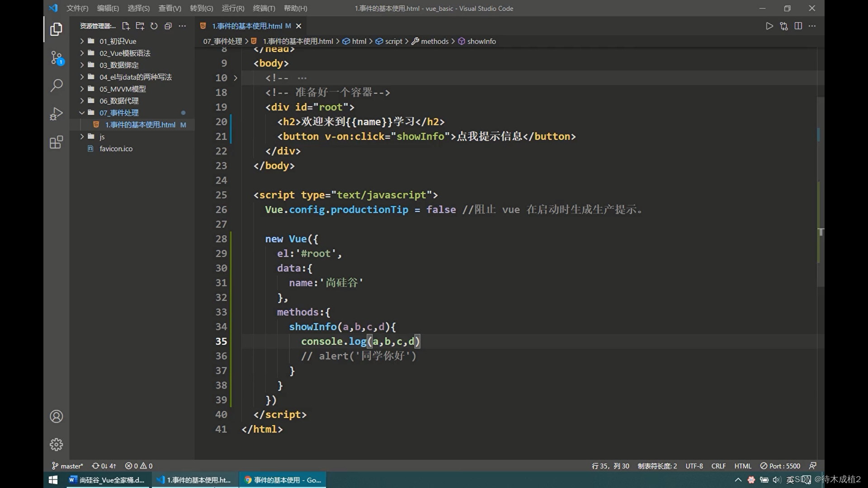The width and height of the screenshot is (868, 488).
Task: Click line number 35 in gutter
Action: 221,342
